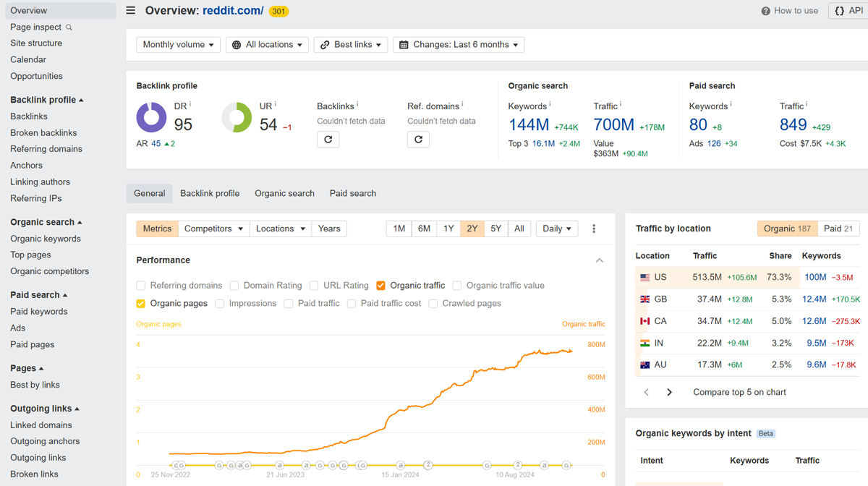
Task: Collapse the Backlink profile sidebar section
Action: (47, 100)
